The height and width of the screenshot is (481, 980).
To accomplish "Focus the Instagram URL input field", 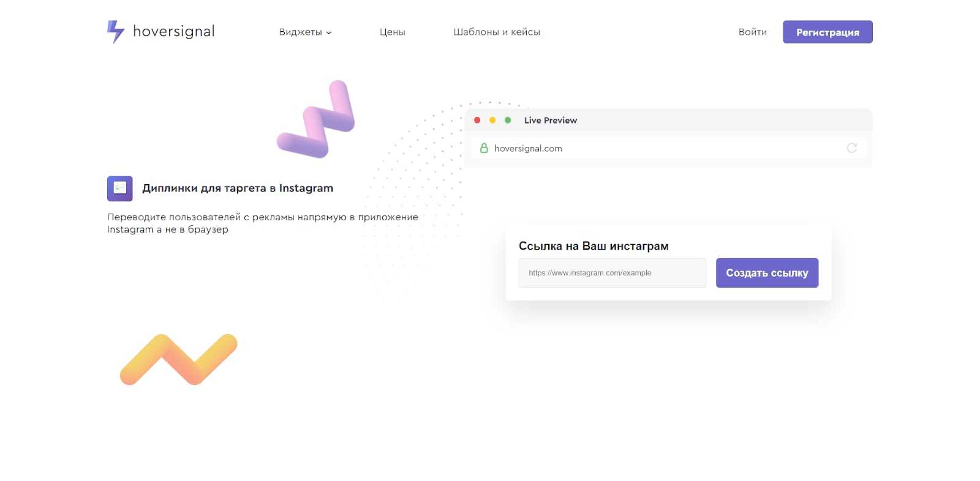I will pyautogui.click(x=612, y=273).
